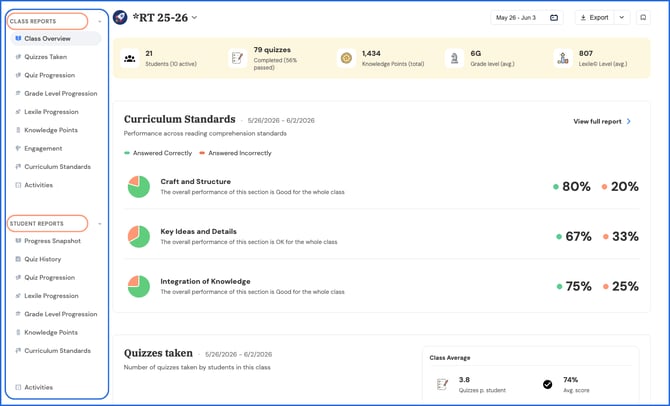Click the rocket class avatar icon
Screen dimensions: 670x406
(120, 18)
